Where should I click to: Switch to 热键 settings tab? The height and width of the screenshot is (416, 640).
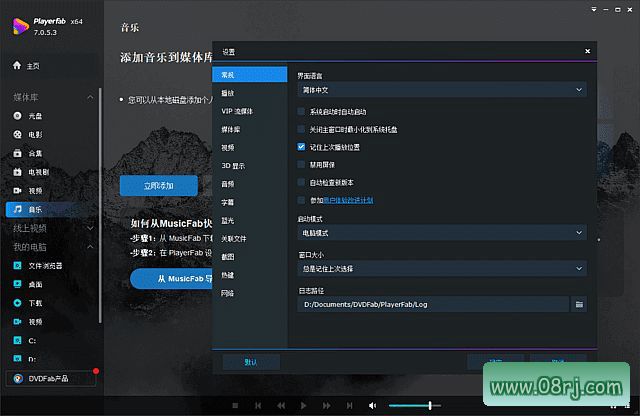click(x=250, y=275)
